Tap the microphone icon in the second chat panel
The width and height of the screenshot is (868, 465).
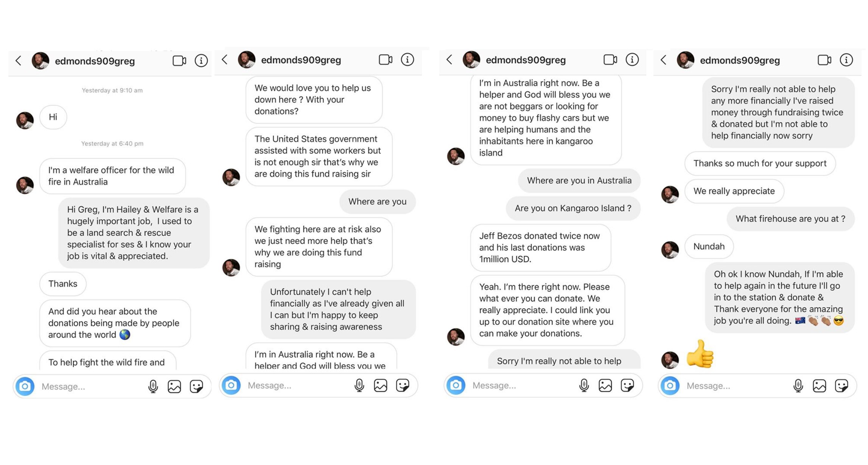[359, 385]
